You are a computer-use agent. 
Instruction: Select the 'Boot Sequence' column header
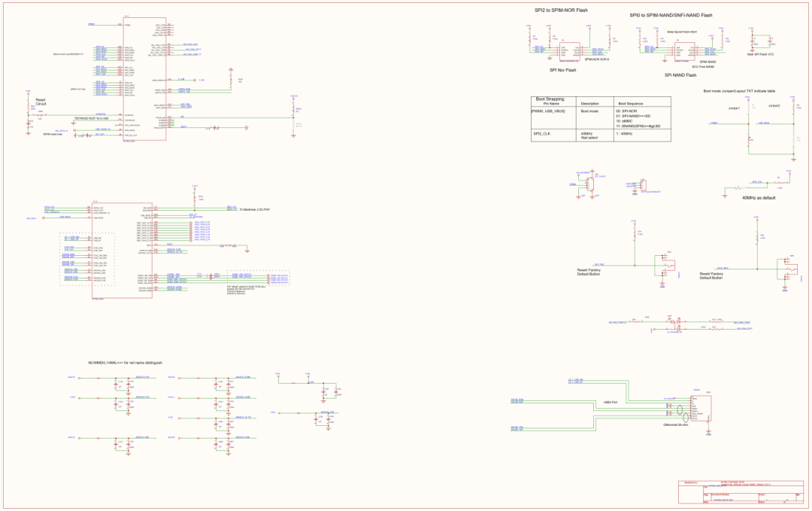pos(631,104)
